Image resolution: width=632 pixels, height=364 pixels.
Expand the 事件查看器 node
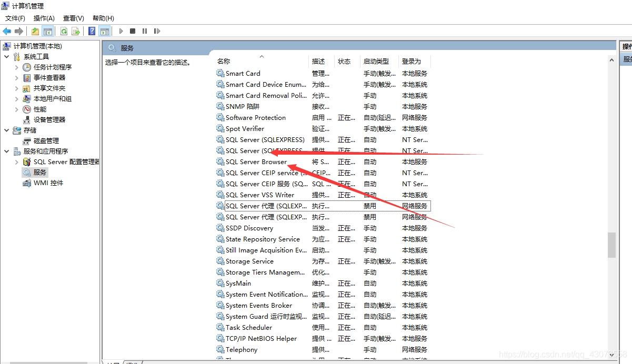[17, 78]
